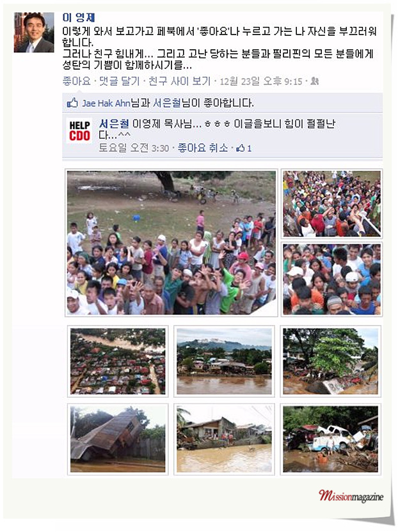398x532 pixels.
Task: Open the muddy river with mountains photo
Action: 224,361
